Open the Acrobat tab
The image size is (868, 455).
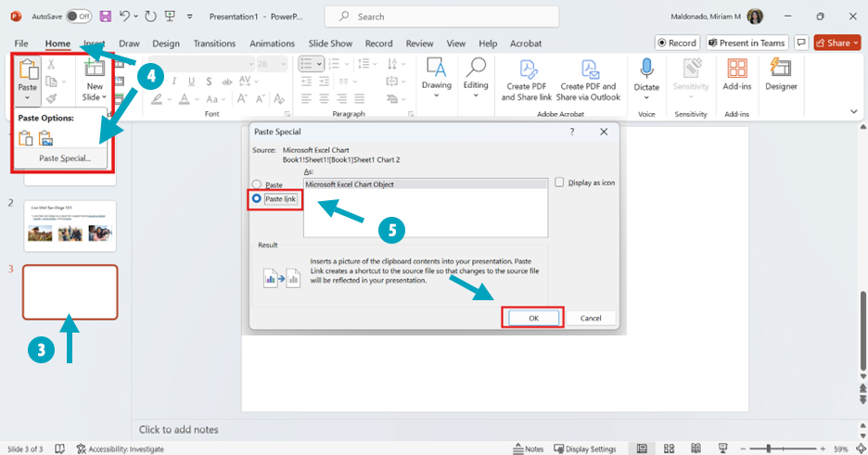pyautogui.click(x=525, y=44)
